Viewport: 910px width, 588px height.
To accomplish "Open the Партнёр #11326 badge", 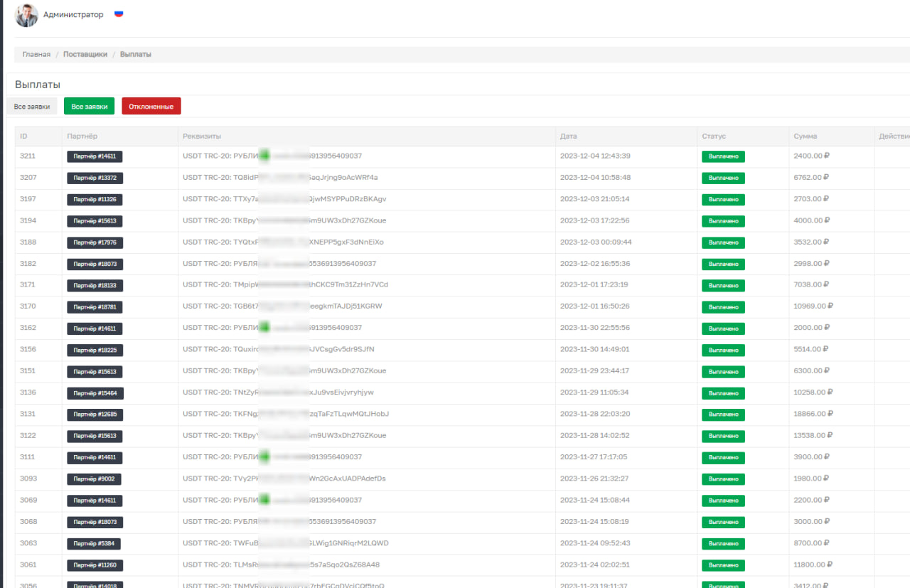I will 95,199.
